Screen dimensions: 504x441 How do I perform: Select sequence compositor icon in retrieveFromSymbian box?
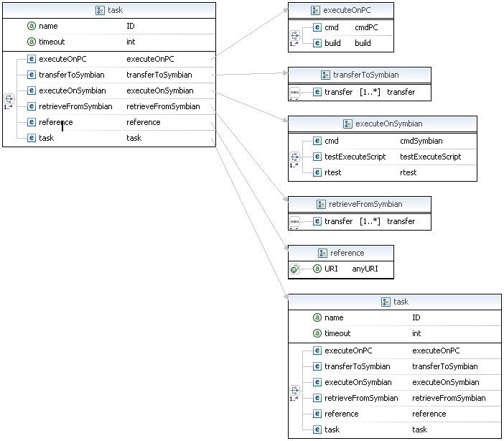pos(294,222)
